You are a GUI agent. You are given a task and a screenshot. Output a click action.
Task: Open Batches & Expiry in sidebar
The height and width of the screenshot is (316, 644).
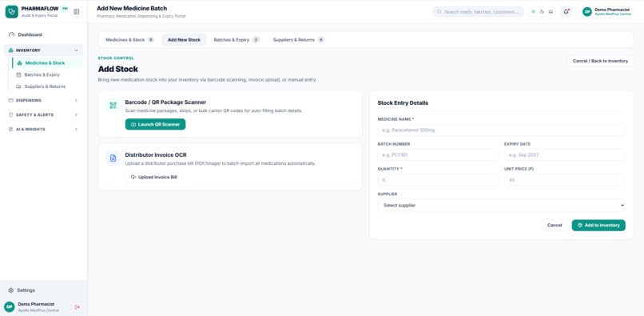pyautogui.click(x=47, y=75)
